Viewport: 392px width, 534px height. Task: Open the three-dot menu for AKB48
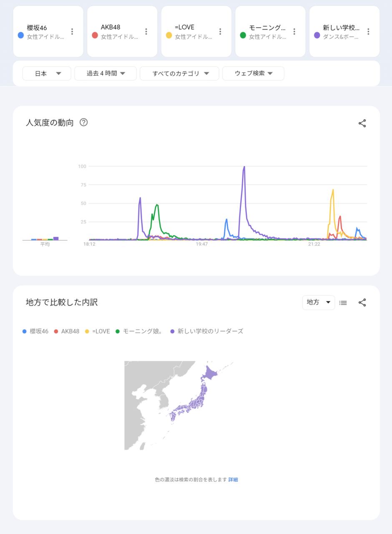coord(146,32)
